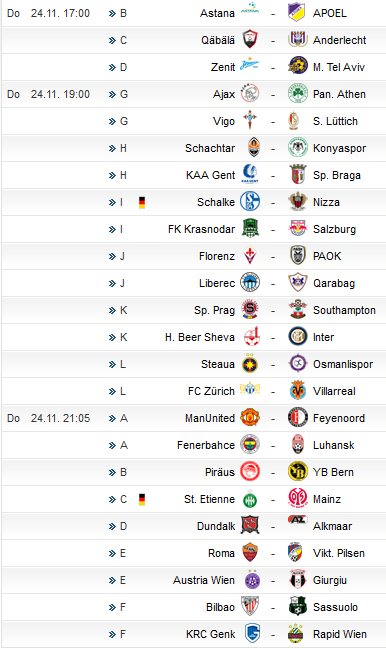The width and height of the screenshot is (386, 648).
Task: Click the Schalke club logo
Action: 250,202
